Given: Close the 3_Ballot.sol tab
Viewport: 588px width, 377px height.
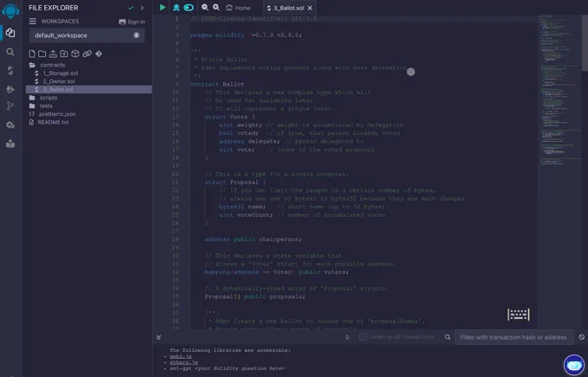Looking at the screenshot, I should tap(310, 8).
